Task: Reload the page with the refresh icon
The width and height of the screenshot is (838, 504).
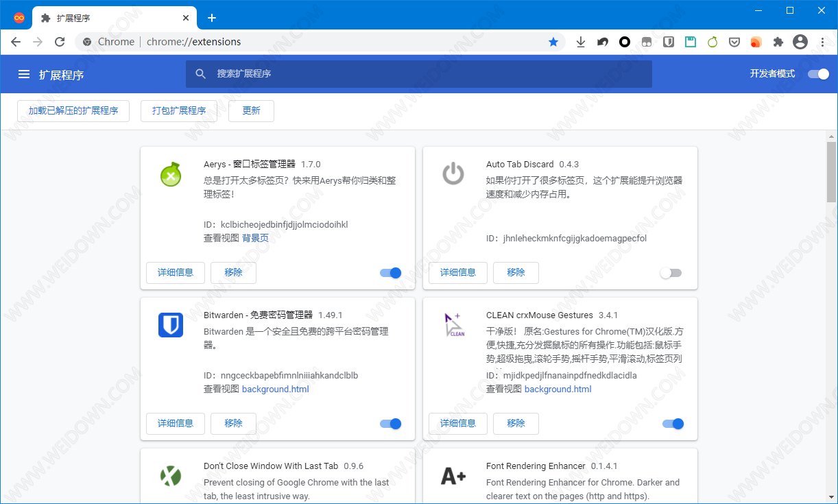Action: coord(60,42)
